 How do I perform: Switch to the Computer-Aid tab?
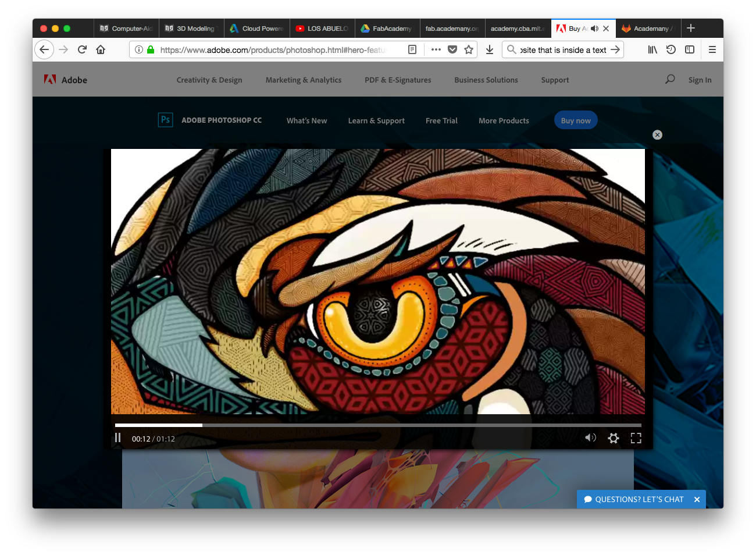pos(126,29)
